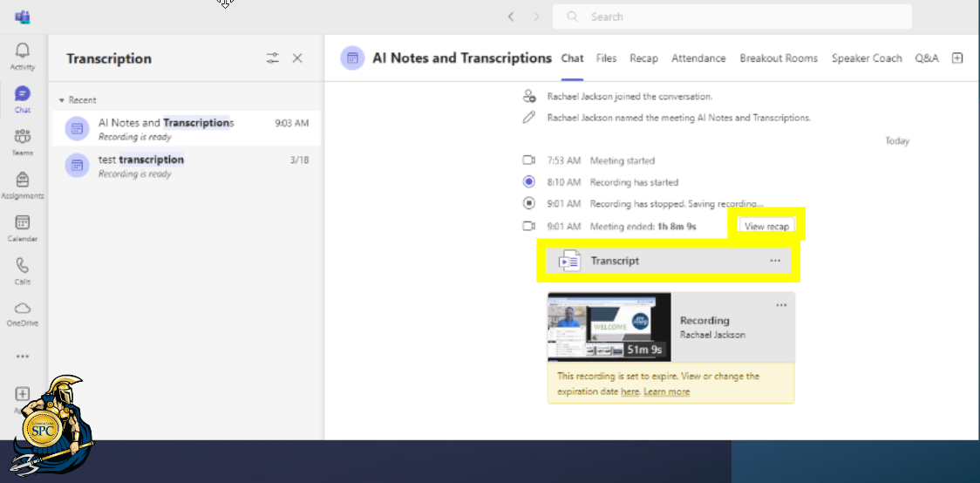Image resolution: width=980 pixels, height=483 pixels.
Task: Click the Search box
Action: click(732, 17)
